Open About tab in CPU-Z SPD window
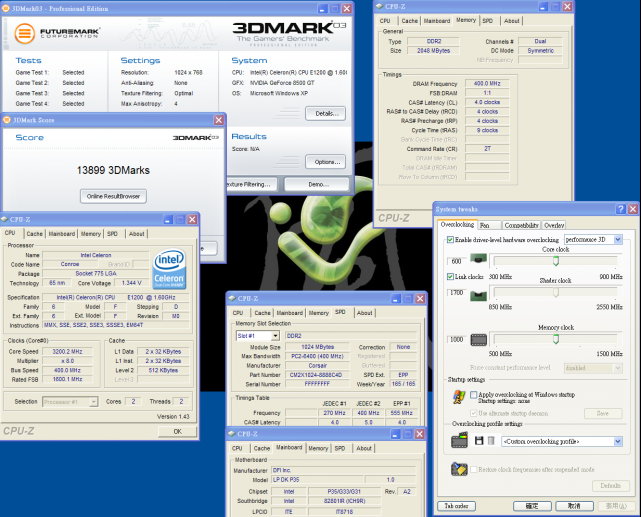Image resolution: width=641 pixels, height=517 pixels. [x=364, y=313]
